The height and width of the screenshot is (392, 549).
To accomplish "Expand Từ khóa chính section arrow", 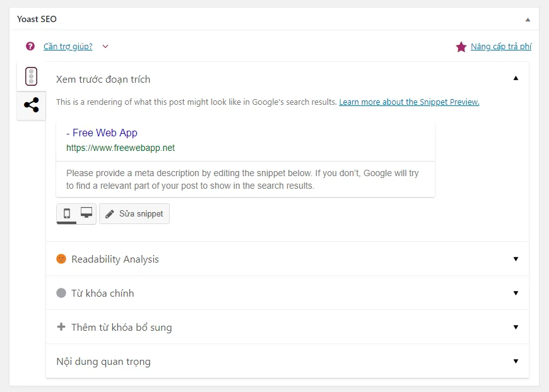I will pyautogui.click(x=516, y=293).
